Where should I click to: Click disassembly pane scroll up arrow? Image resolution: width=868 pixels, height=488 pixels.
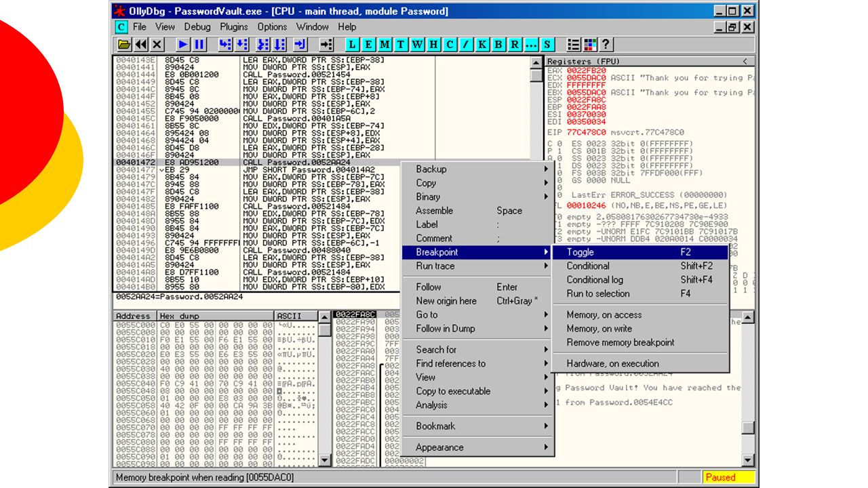(536, 62)
